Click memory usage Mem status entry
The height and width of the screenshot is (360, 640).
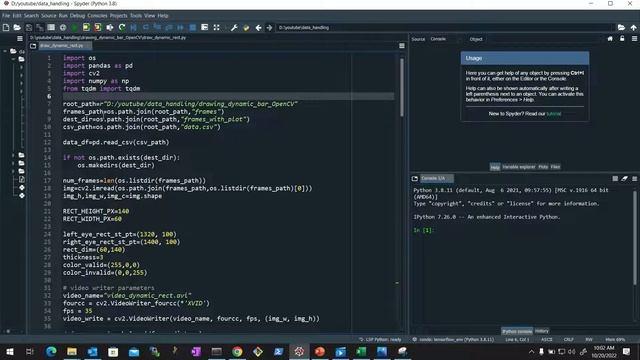615,340
